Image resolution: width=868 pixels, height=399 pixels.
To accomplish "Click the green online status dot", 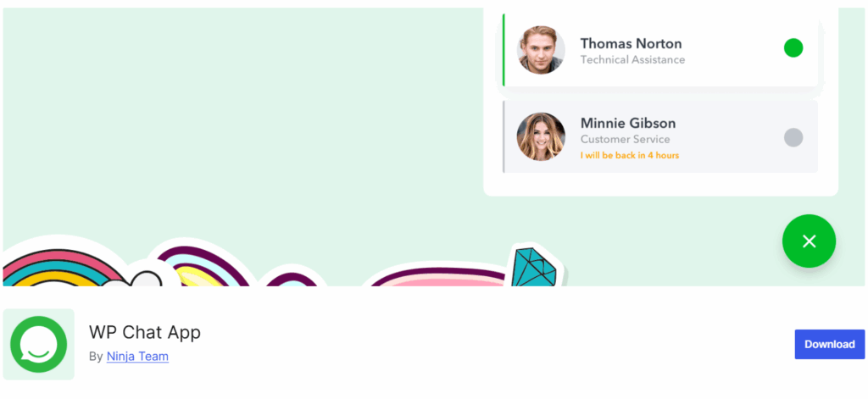I will click(793, 47).
